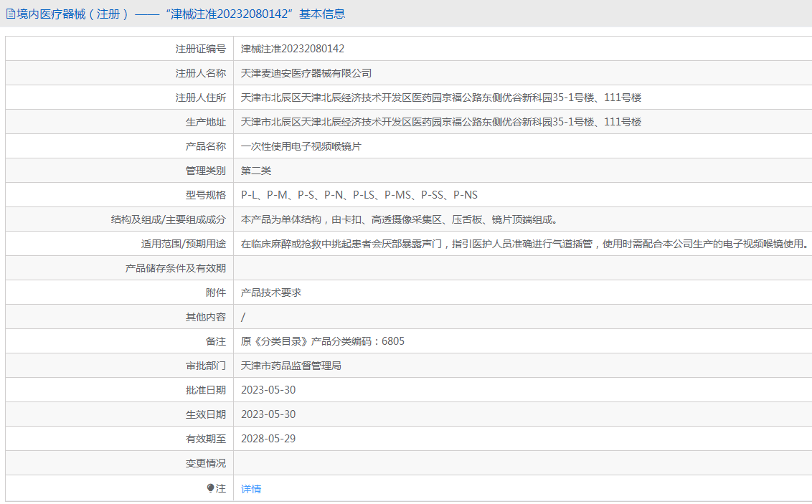The height and width of the screenshot is (504, 812).
Task: Open the 详情 link
Action: click(251, 489)
